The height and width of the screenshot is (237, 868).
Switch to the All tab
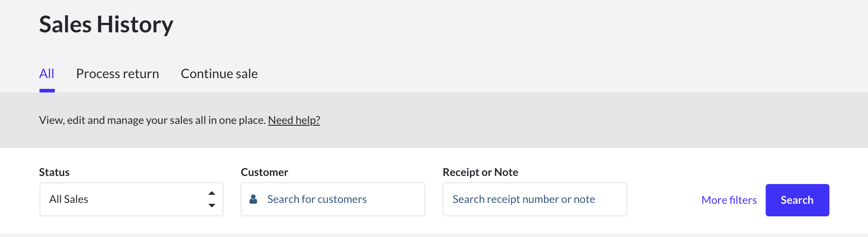[47, 74]
